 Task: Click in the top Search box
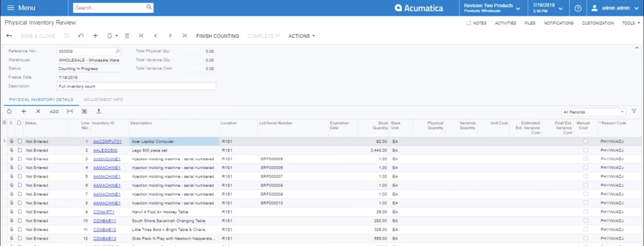[109, 8]
